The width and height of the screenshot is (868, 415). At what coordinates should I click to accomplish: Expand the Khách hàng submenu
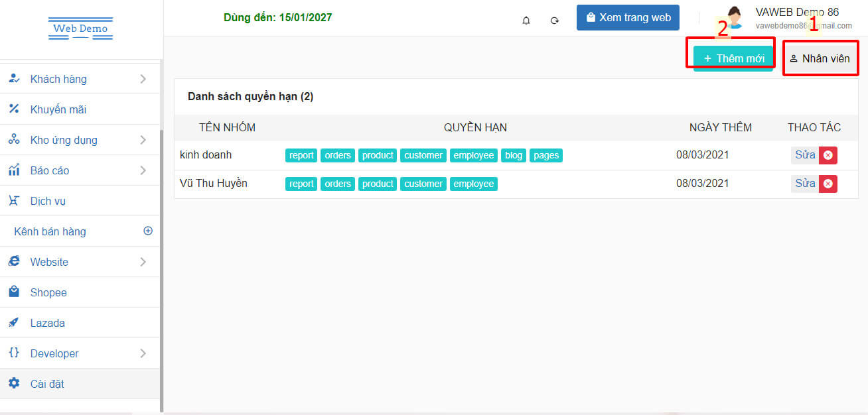pos(143,79)
